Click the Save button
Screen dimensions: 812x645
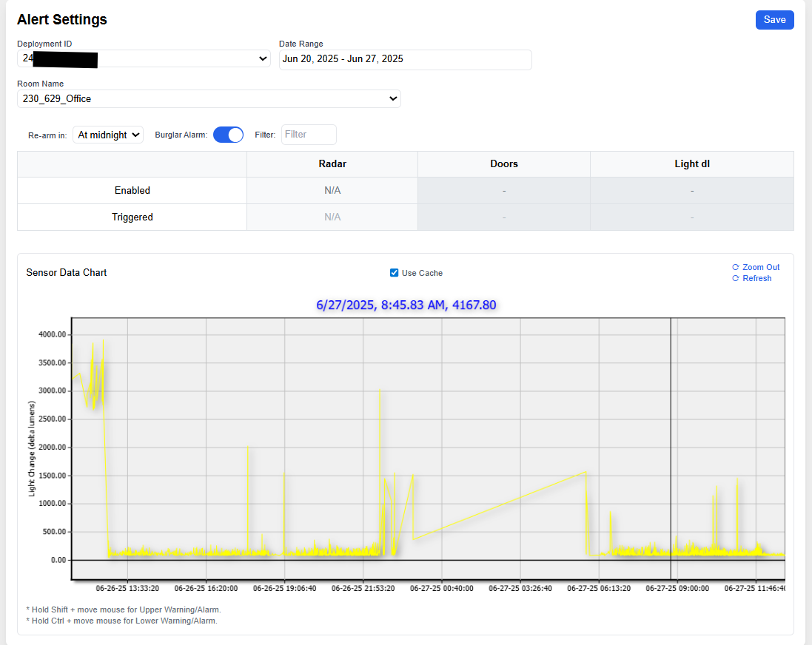coord(774,20)
